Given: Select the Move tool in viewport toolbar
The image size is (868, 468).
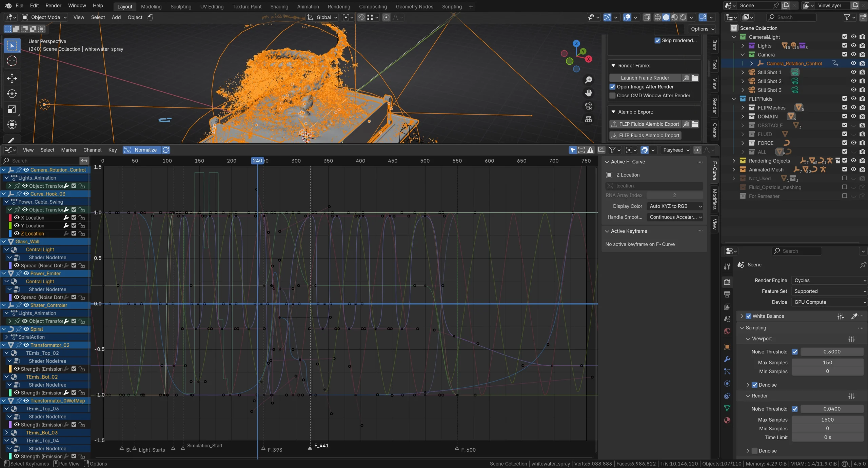Looking at the screenshot, I should click(x=12, y=78).
